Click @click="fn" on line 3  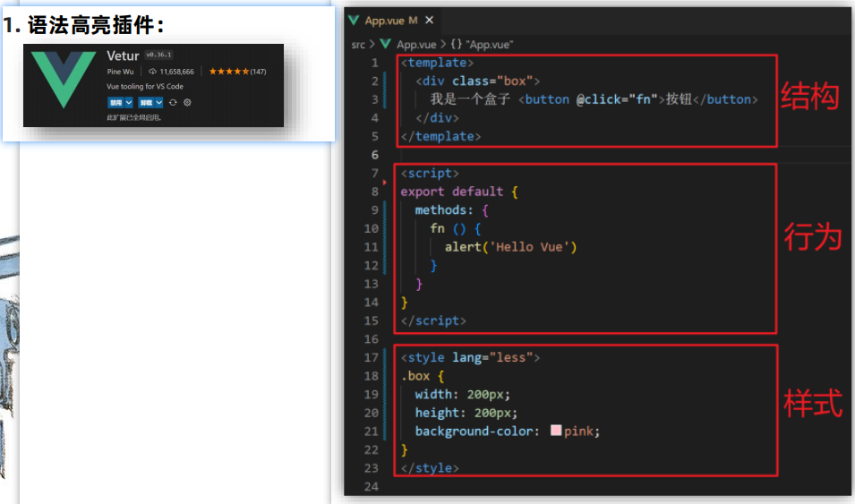[617, 99]
